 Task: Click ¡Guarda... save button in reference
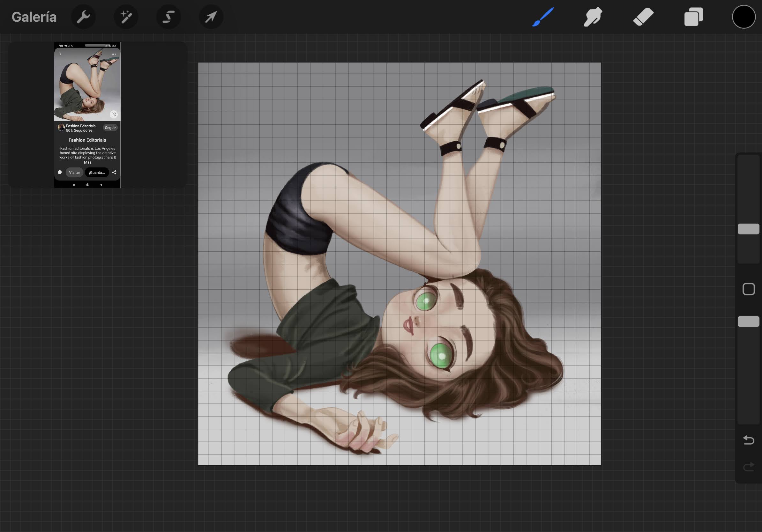(x=97, y=173)
